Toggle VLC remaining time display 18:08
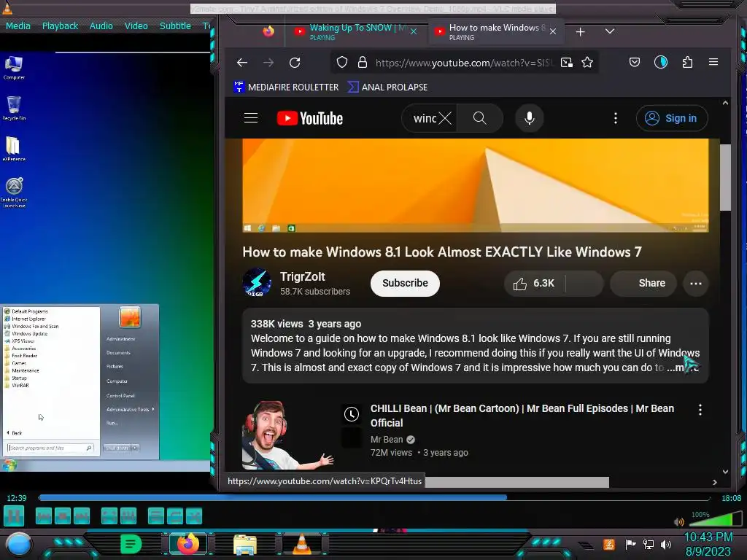Screen dimensions: 747x560 click(x=731, y=498)
